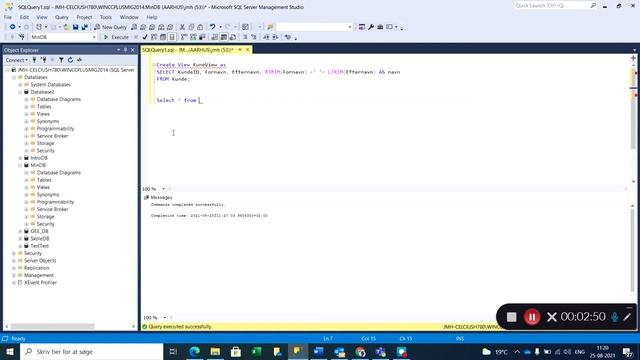Click the Save file icon in toolbar
640x360 pixels.
pos(76,27)
